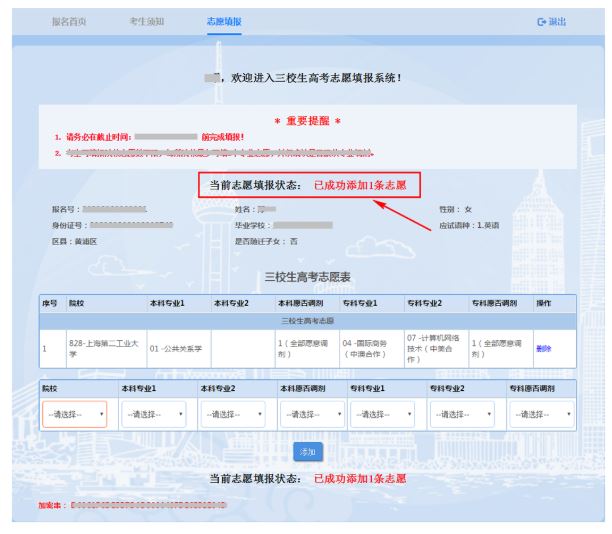Click the 三校生高考志愿表 table heading
612x534 pixels.
pos(307,275)
